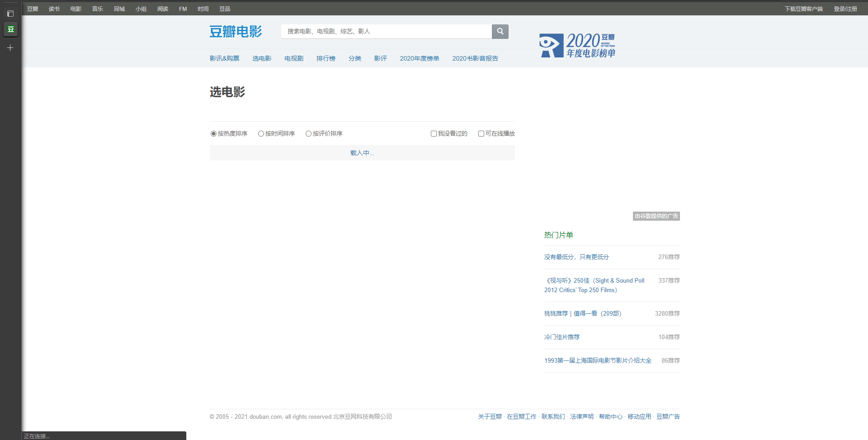Open the Sight & Sound 250 list
This screenshot has width=868, height=440.
click(594, 285)
